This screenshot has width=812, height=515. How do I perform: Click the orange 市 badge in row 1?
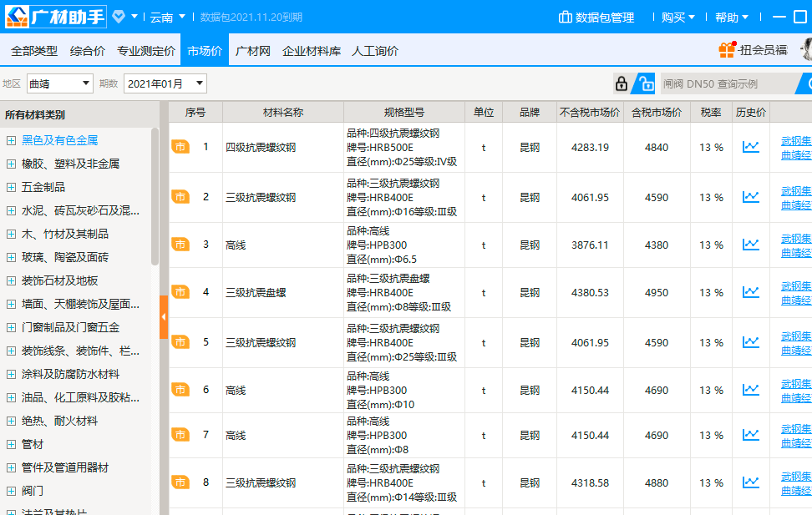coord(180,147)
